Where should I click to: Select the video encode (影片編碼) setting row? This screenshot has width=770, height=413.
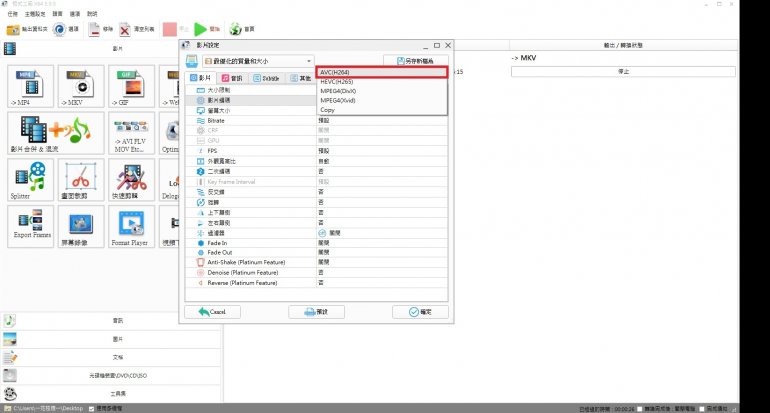[x=250, y=100]
